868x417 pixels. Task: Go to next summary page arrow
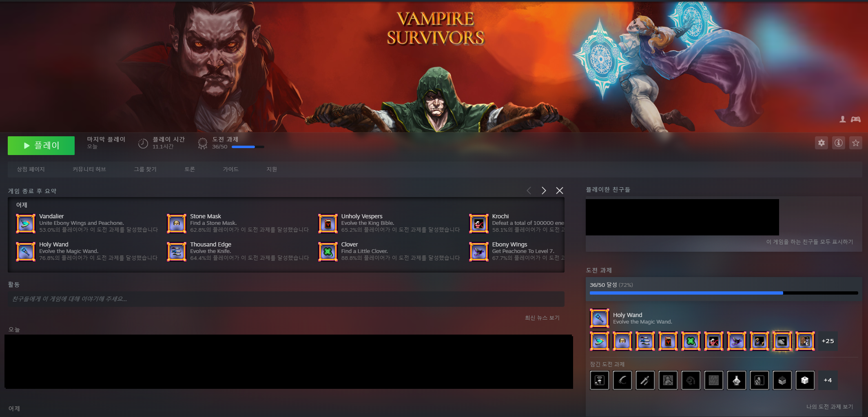(544, 191)
